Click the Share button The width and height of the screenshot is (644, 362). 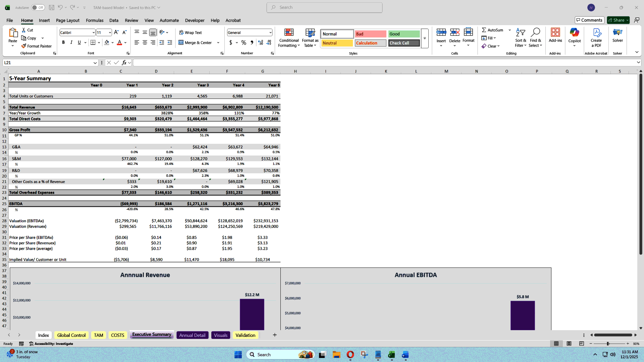(x=617, y=20)
